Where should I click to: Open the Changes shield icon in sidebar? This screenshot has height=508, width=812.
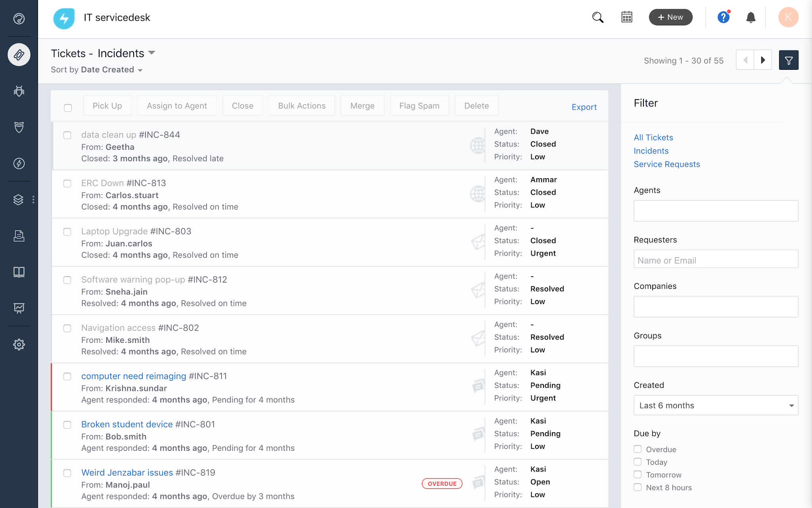pos(19,127)
